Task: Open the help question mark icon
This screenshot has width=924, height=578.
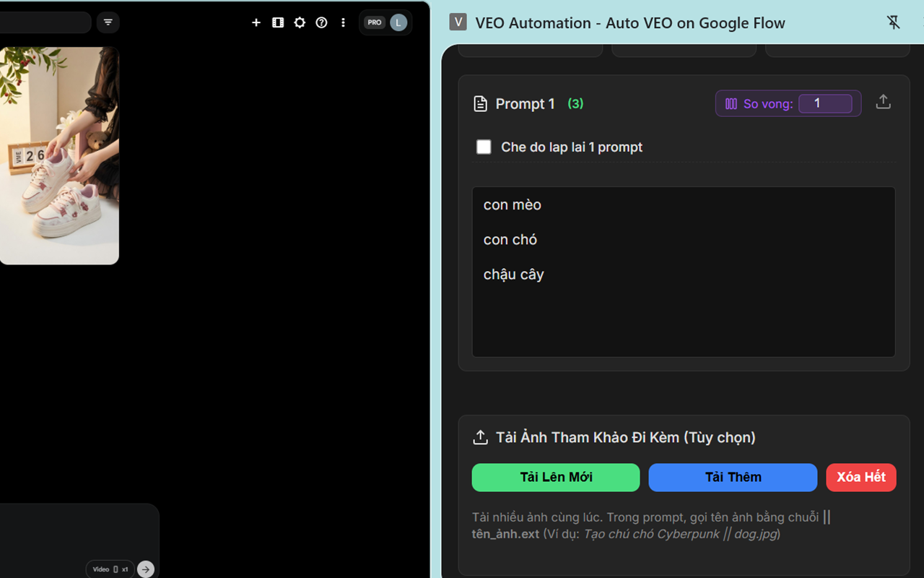Action: click(x=322, y=22)
